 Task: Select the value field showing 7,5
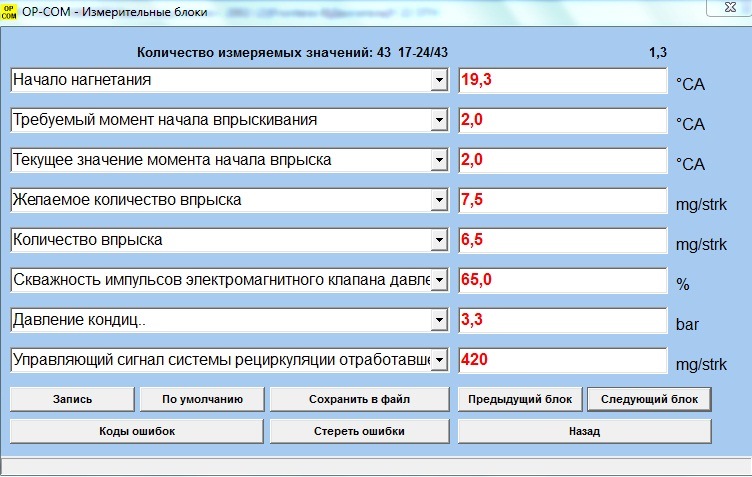pos(563,200)
